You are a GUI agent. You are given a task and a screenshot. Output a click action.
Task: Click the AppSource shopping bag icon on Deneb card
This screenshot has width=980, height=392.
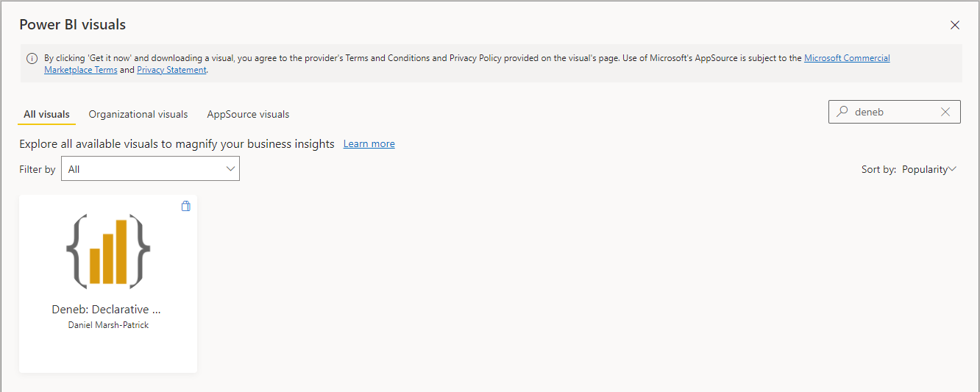tap(185, 206)
